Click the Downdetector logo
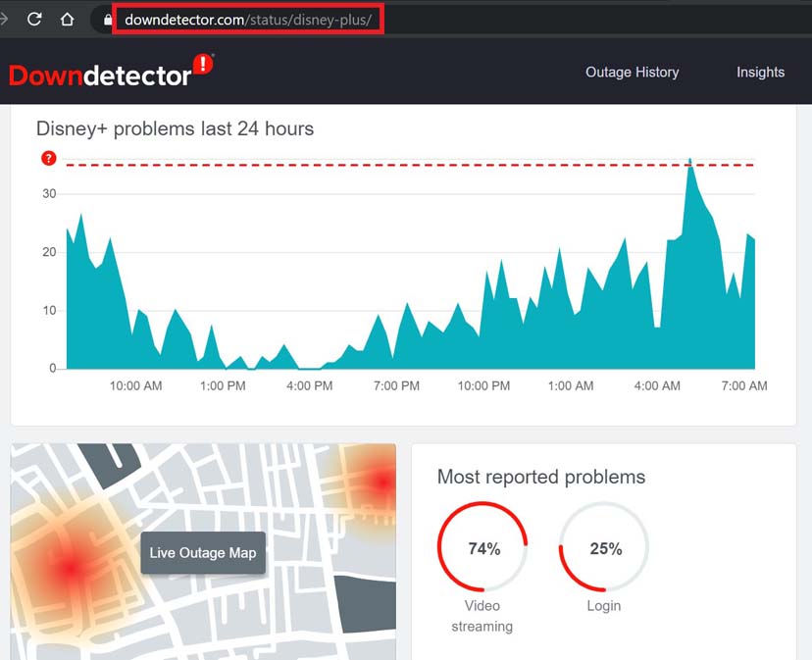Image resolution: width=812 pixels, height=660 pixels. point(111,71)
